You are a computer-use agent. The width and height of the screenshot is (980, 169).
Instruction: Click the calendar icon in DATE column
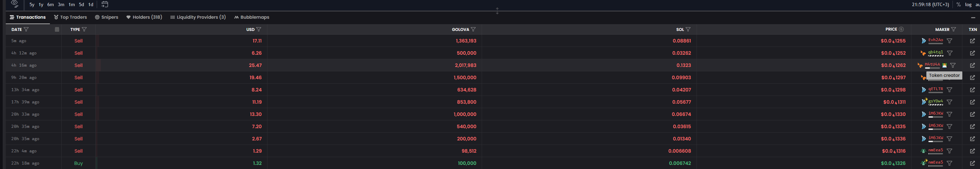tap(57, 29)
